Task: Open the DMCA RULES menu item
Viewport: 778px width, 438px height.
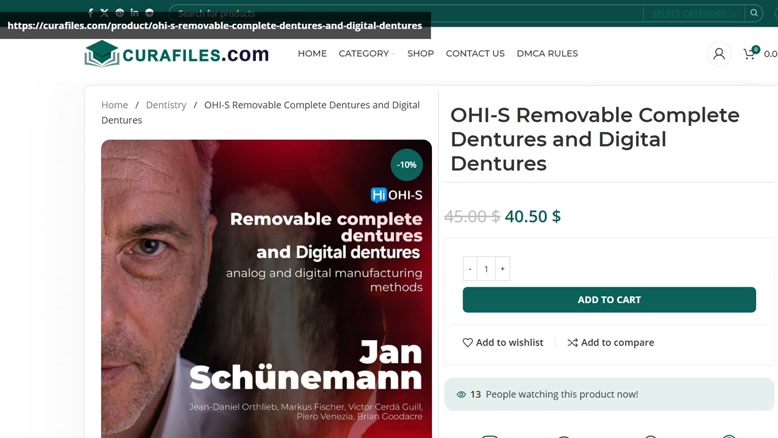Action: [x=547, y=54]
